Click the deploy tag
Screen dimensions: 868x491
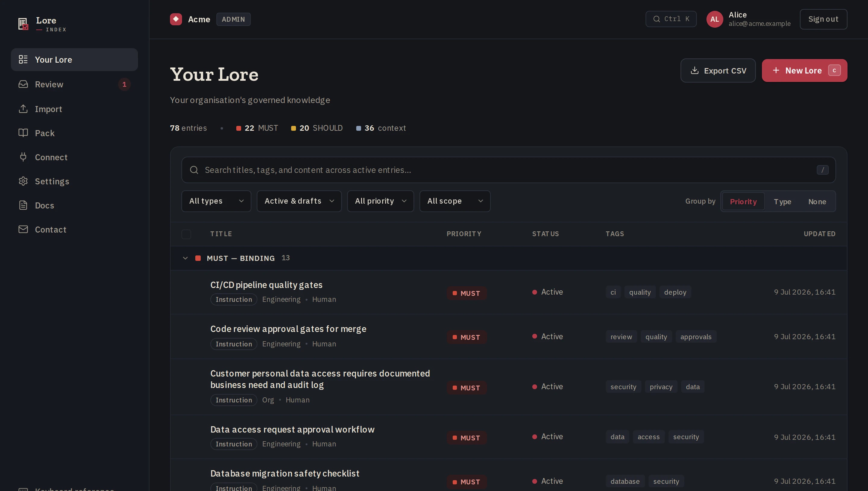(675, 292)
